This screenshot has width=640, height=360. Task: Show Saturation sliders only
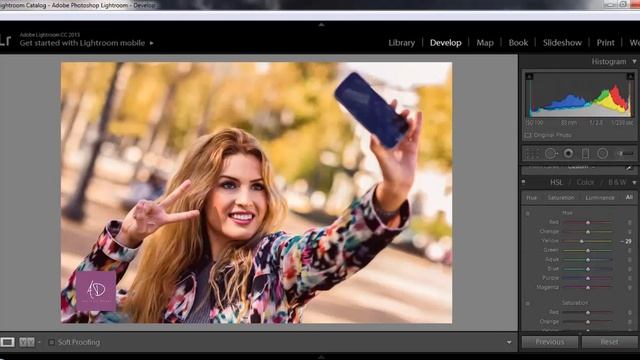561,198
